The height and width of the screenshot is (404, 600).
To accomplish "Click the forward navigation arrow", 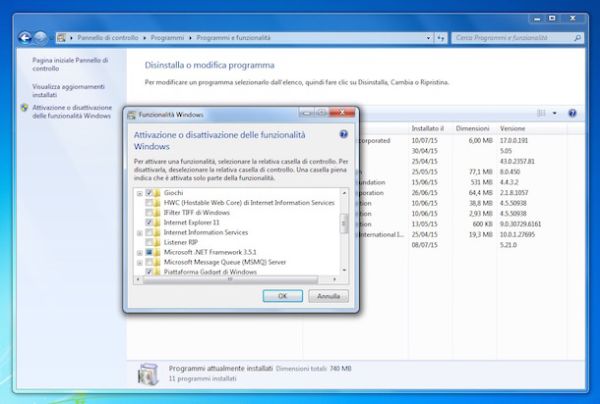I will [41, 37].
